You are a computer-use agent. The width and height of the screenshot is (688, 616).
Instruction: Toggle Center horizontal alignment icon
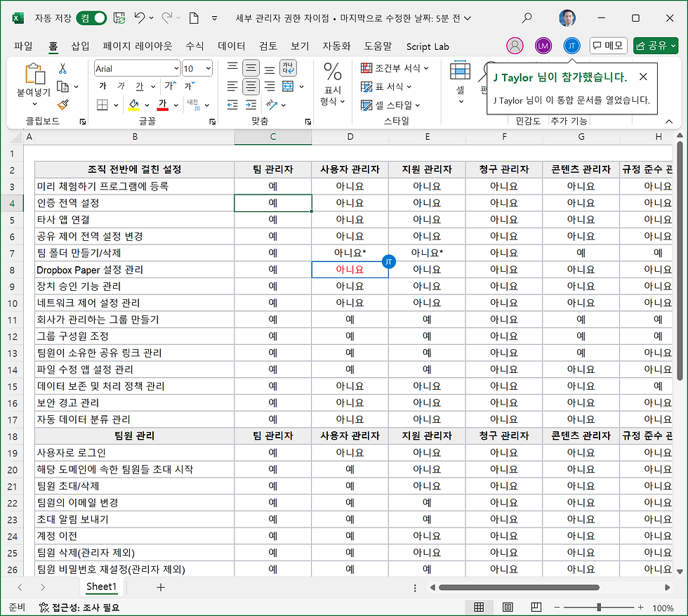coord(251,86)
